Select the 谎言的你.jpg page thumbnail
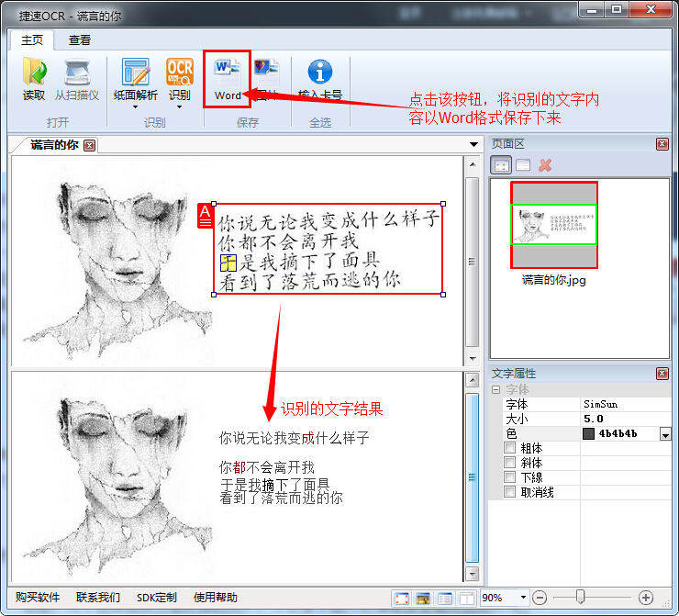Image resolution: width=679 pixels, height=616 pixels. (x=554, y=225)
